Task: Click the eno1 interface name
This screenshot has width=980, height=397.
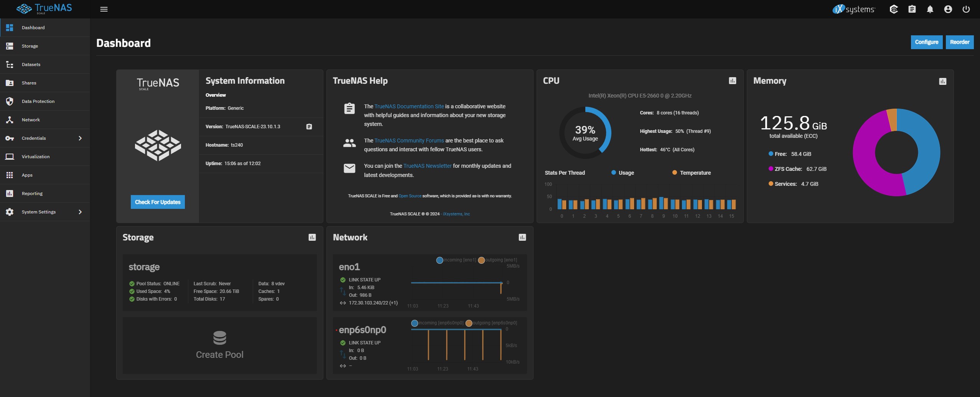Action: (349, 267)
